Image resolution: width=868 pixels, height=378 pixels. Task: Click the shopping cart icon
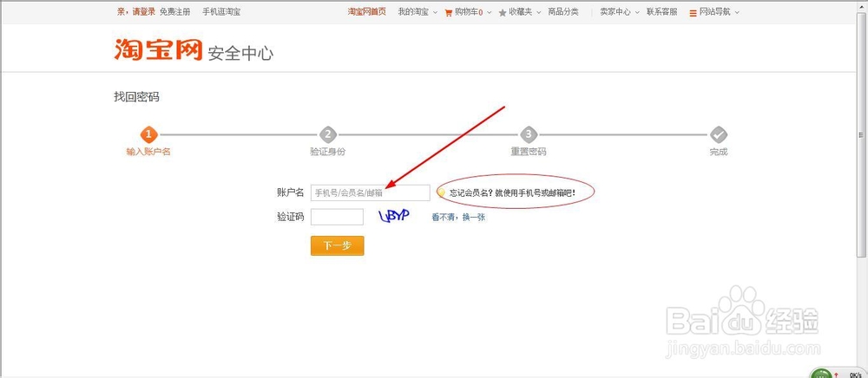click(449, 12)
